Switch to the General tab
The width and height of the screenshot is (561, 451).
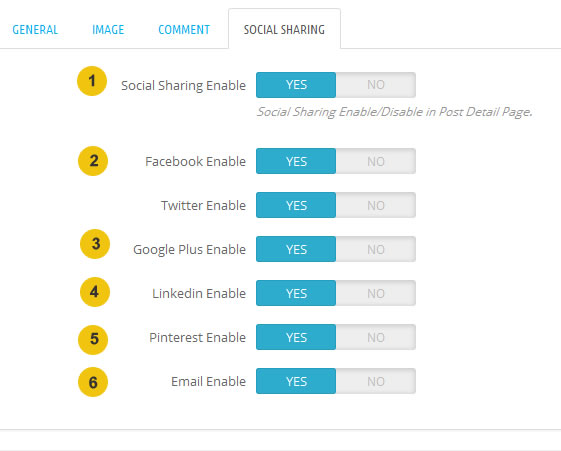35,30
